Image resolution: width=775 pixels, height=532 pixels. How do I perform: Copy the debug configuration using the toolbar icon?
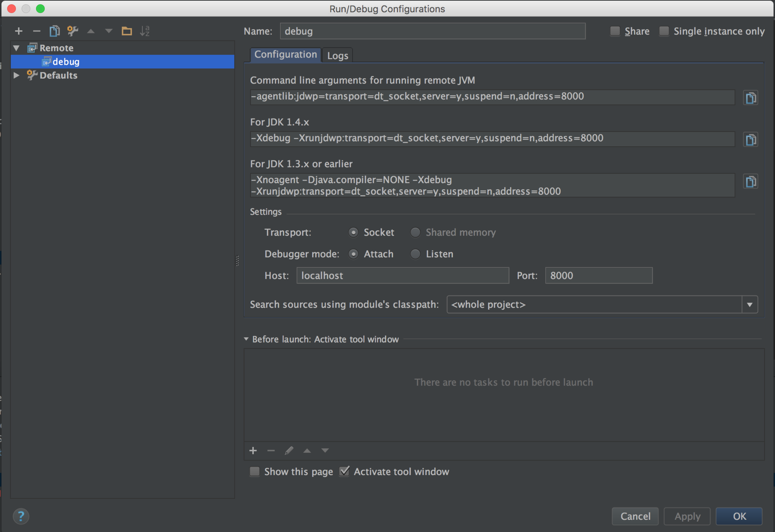pyautogui.click(x=54, y=31)
